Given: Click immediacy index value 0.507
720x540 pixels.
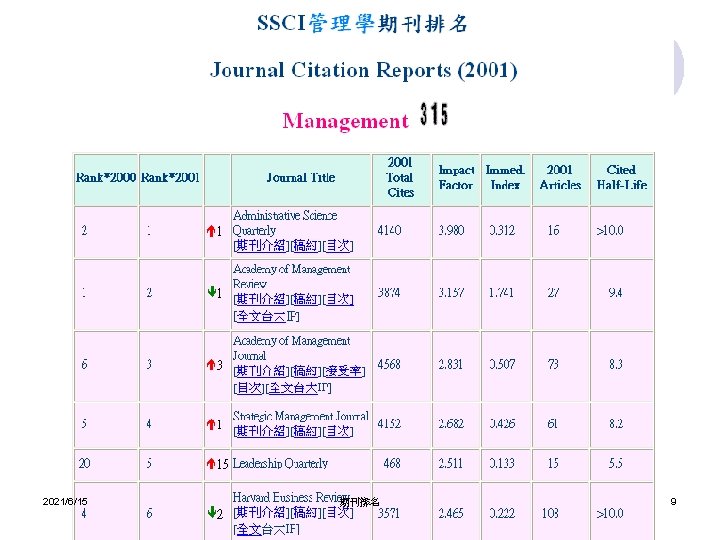Looking at the screenshot, I should pyautogui.click(x=502, y=365).
